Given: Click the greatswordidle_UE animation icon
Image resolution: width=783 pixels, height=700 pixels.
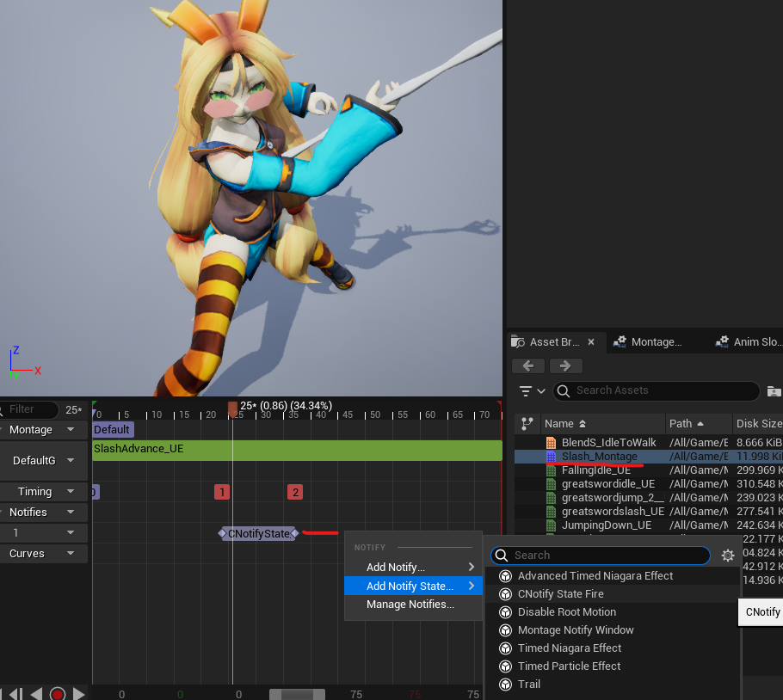Looking at the screenshot, I should click(551, 483).
